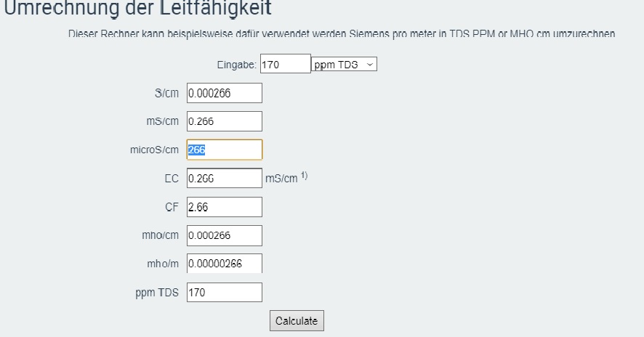Click the CF label
Viewport: 644px width, 337px height.
(x=172, y=207)
